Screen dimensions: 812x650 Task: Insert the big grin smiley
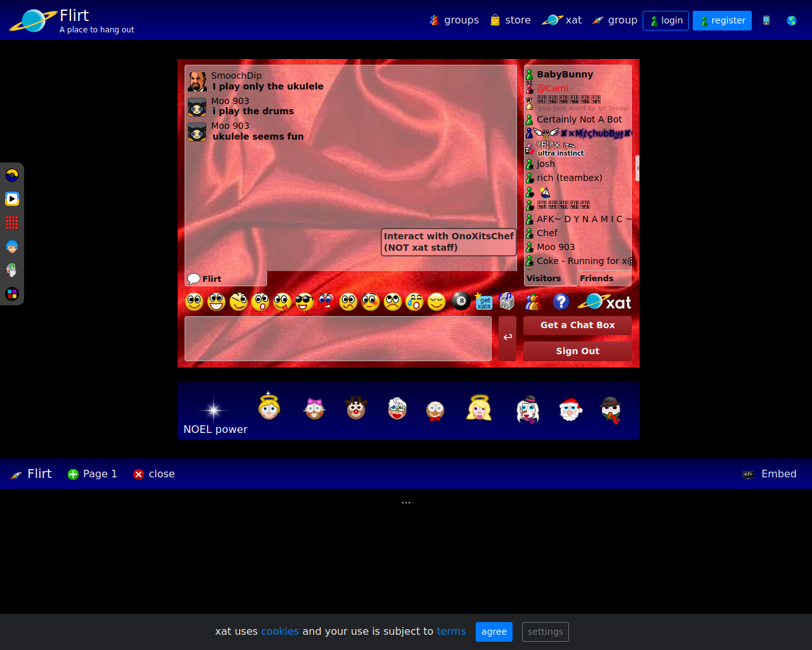click(x=216, y=302)
